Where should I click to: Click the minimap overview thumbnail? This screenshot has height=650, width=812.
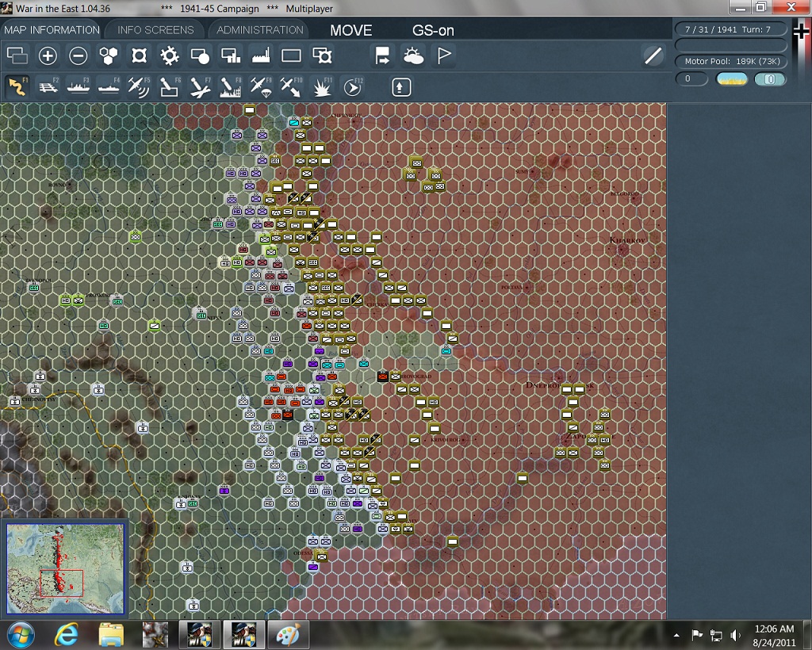click(x=65, y=568)
